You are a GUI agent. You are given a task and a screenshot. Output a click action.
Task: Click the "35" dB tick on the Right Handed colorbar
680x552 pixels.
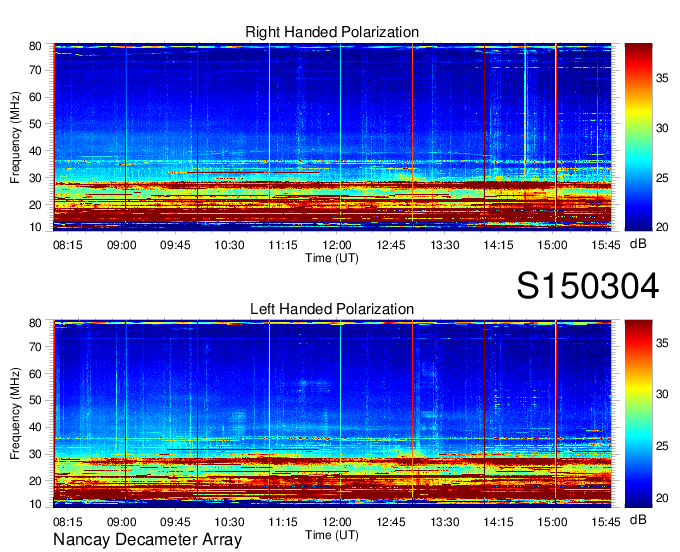point(662,78)
